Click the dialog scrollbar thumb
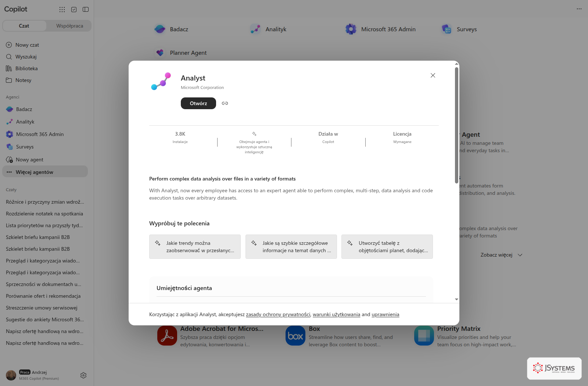Image resolution: width=588 pixels, height=386 pixels. [x=456, y=125]
